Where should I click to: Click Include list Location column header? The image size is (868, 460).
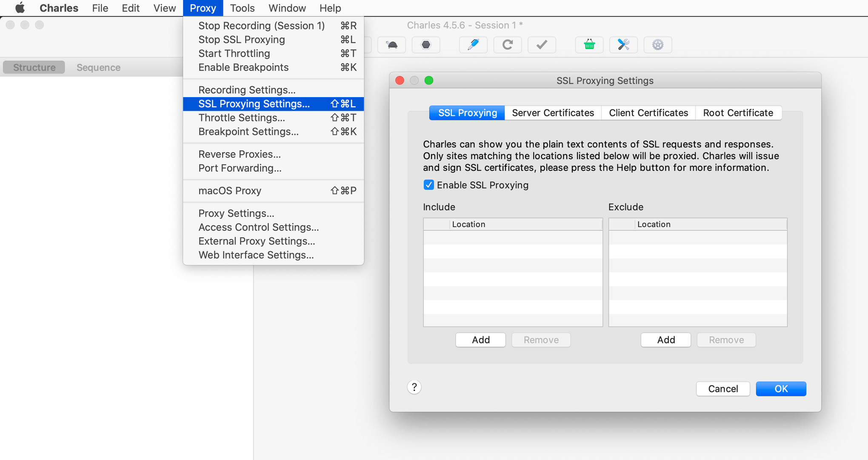[526, 224]
